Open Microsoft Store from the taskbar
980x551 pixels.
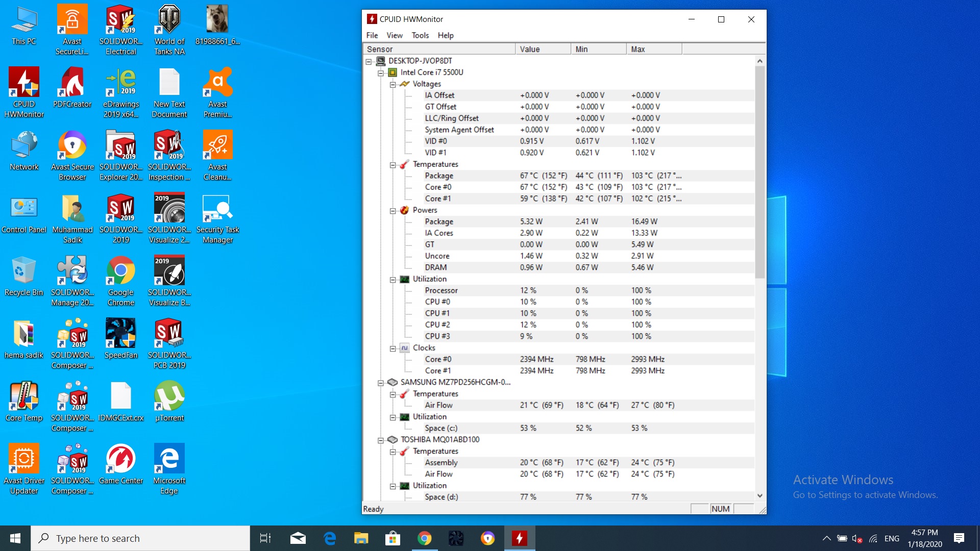(x=393, y=538)
